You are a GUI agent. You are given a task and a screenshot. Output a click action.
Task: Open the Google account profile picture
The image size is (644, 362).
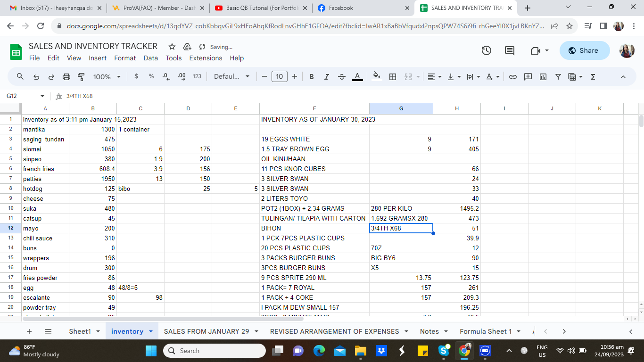click(x=627, y=50)
